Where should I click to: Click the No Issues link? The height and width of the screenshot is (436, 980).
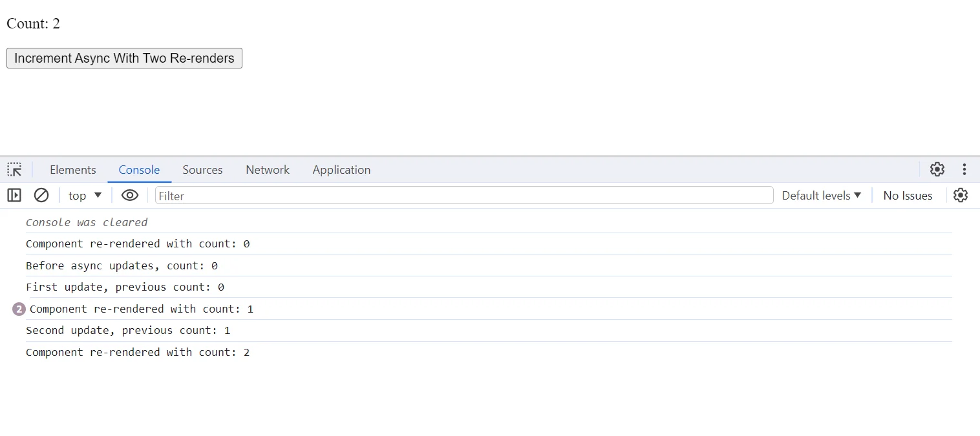tap(907, 195)
